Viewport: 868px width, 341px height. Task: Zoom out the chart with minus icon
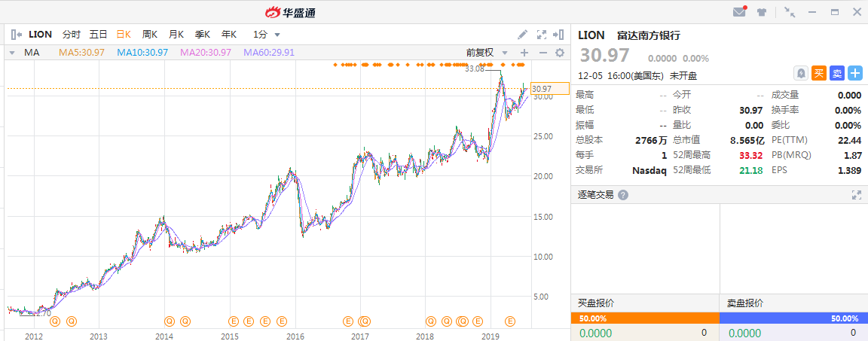pyautogui.click(x=542, y=53)
